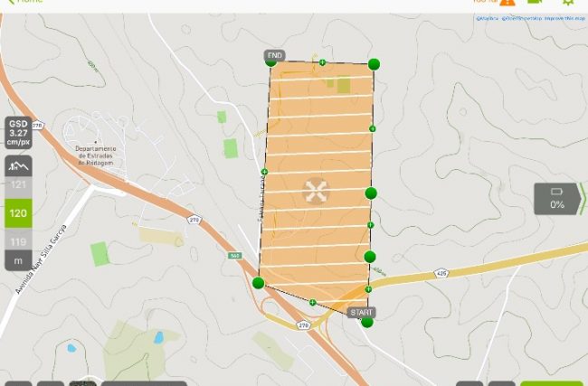Tap the orange warning triangle icon
The height and width of the screenshot is (386, 588).
pyautogui.click(x=507, y=1)
